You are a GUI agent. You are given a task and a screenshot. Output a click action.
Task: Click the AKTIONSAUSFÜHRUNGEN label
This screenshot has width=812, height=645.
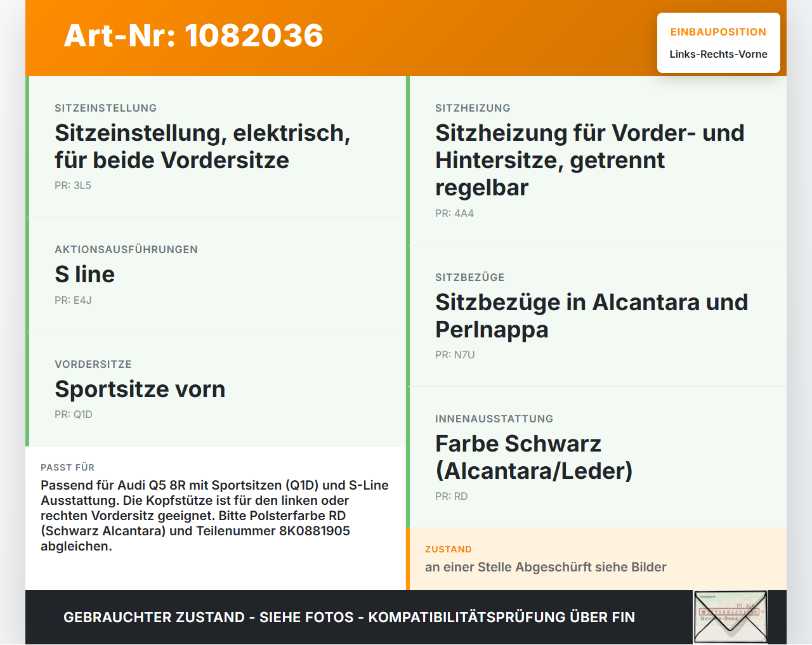(x=126, y=250)
